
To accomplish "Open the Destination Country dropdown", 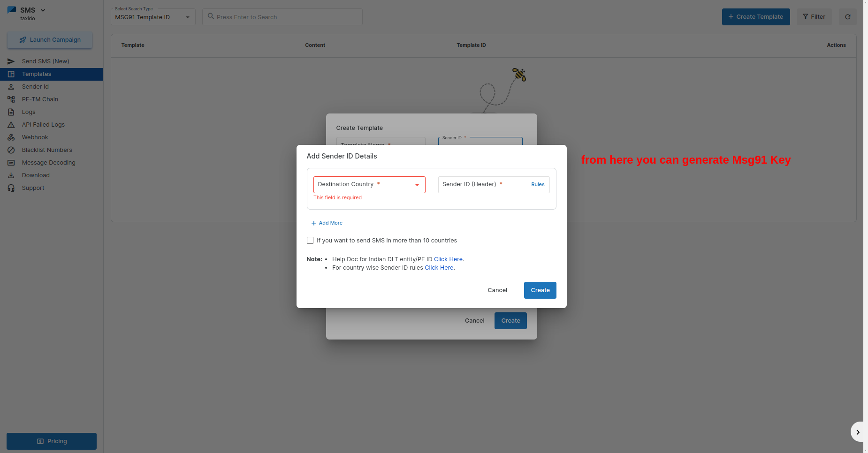I will click(369, 185).
